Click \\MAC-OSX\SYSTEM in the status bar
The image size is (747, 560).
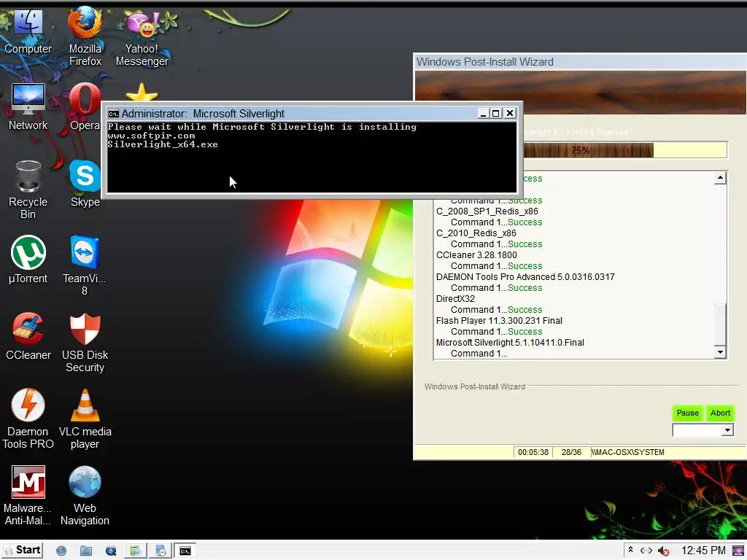click(x=627, y=452)
